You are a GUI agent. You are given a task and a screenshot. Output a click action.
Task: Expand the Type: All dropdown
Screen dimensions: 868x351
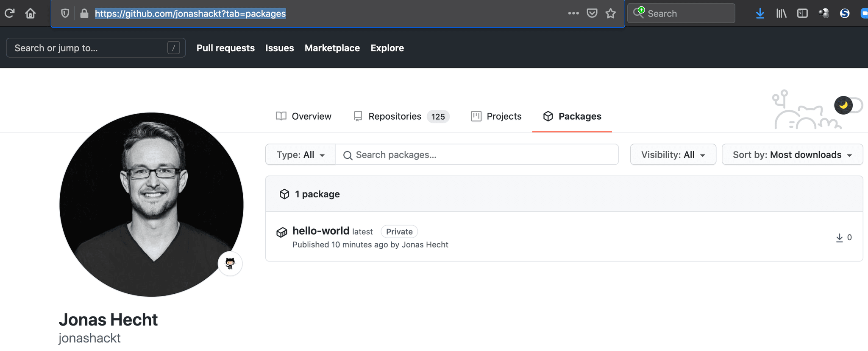click(x=300, y=155)
